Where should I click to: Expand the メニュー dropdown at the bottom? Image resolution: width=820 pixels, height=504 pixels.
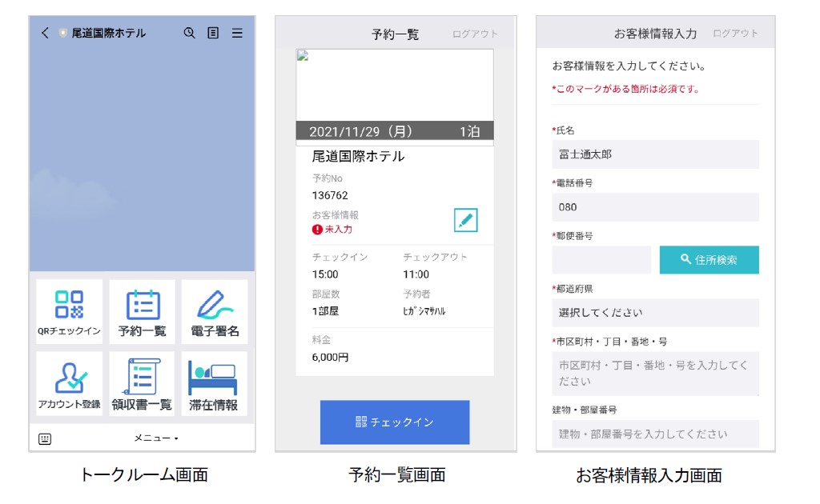[156, 438]
